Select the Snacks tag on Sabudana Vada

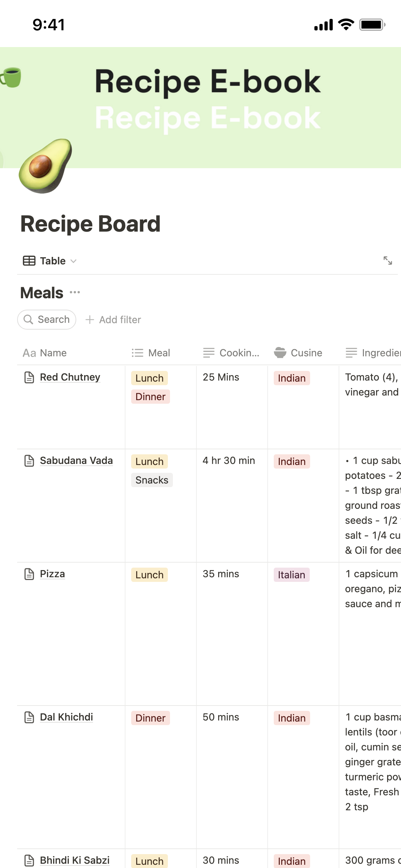tap(151, 480)
